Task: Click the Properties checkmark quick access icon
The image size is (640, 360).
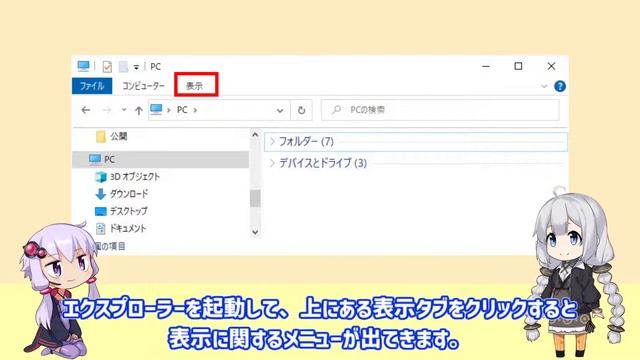Action: [x=107, y=66]
